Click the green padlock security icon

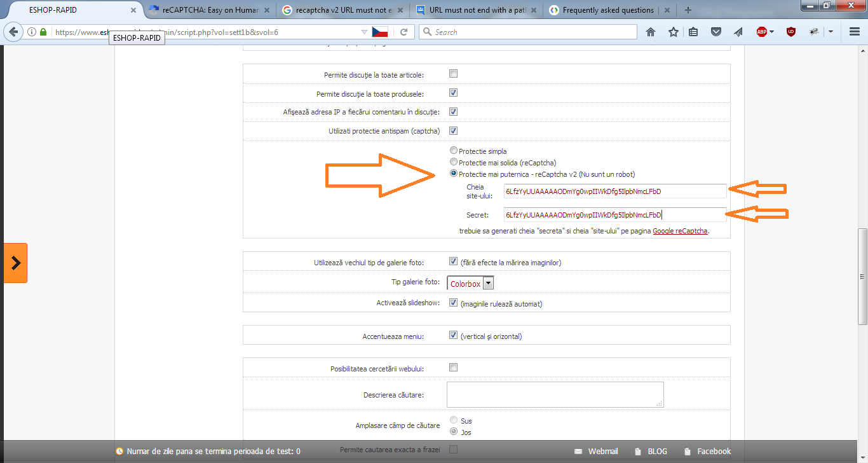43,32
